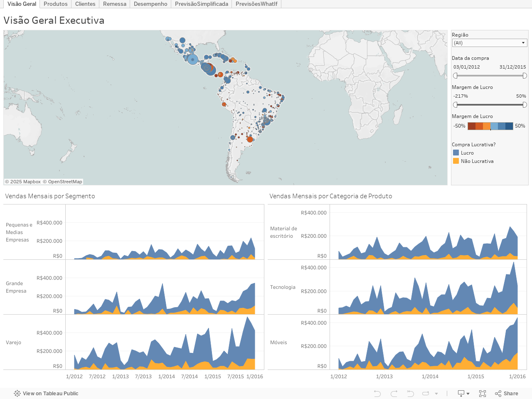Click the Tecnologia category label
The image size is (532, 399).
(283, 287)
